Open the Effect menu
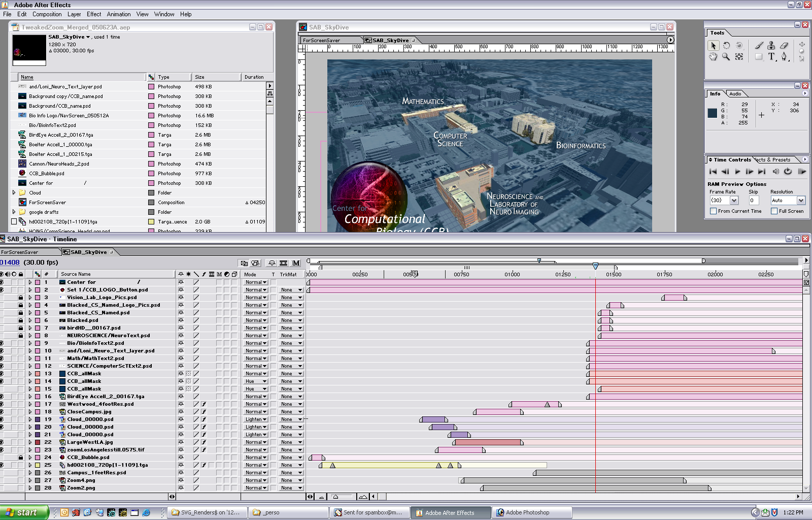Image resolution: width=812 pixels, height=520 pixels. pyautogui.click(x=94, y=14)
